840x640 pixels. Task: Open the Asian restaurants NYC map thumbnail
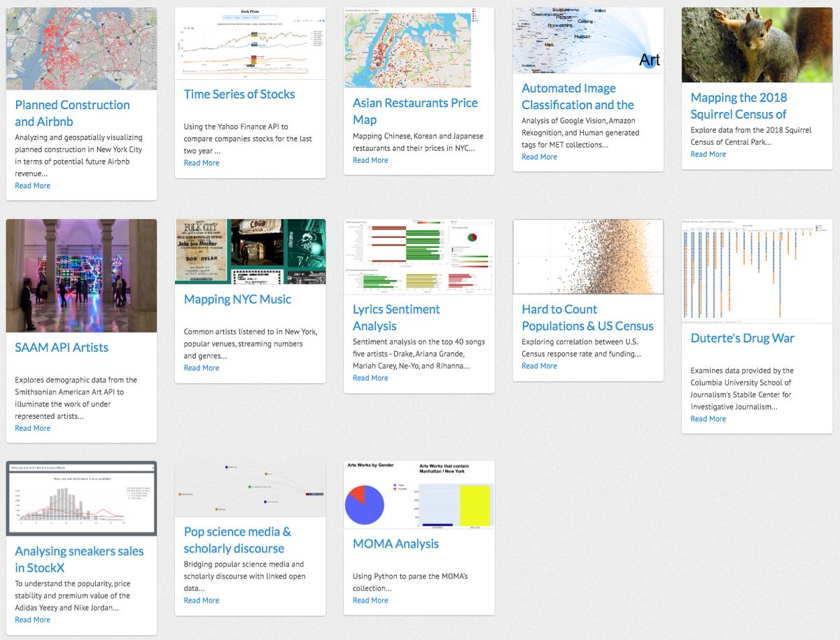tap(419, 48)
